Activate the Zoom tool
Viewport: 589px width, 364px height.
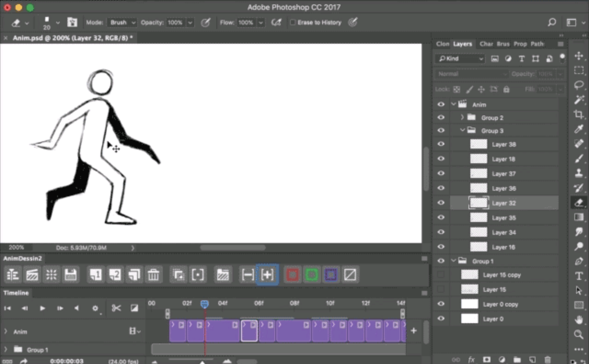[x=579, y=335]
